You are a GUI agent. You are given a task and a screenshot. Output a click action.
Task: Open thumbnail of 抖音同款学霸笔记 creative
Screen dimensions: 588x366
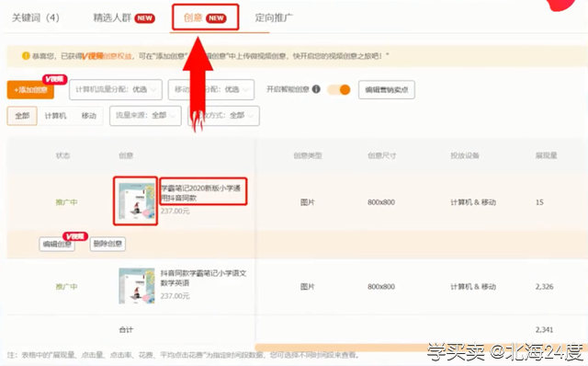[x=137, y=286]
